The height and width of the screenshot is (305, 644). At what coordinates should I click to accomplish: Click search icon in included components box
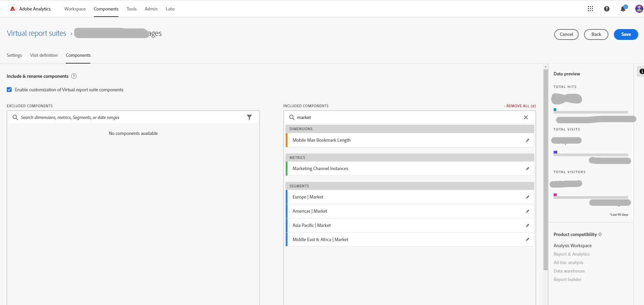pyautogui.click(x=292, y=117)
